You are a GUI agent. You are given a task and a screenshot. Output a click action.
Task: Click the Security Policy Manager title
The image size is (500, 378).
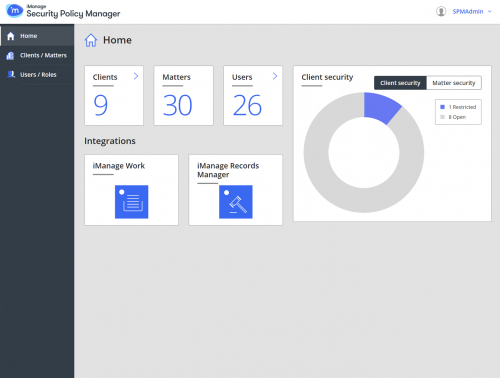pyautogui.click(x=73, y=14)
